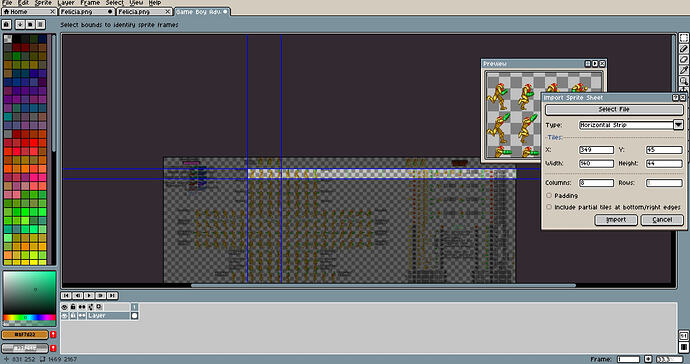Open the Type dropdown arrow
The height and width of the screenshot is (364, 690).
[x=678, y=125]
